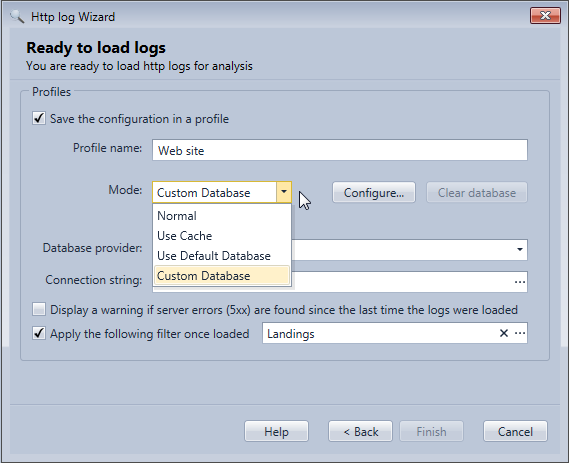Select Custom Database in the dropdown list
569x463 pixels.
click(222, 276)
